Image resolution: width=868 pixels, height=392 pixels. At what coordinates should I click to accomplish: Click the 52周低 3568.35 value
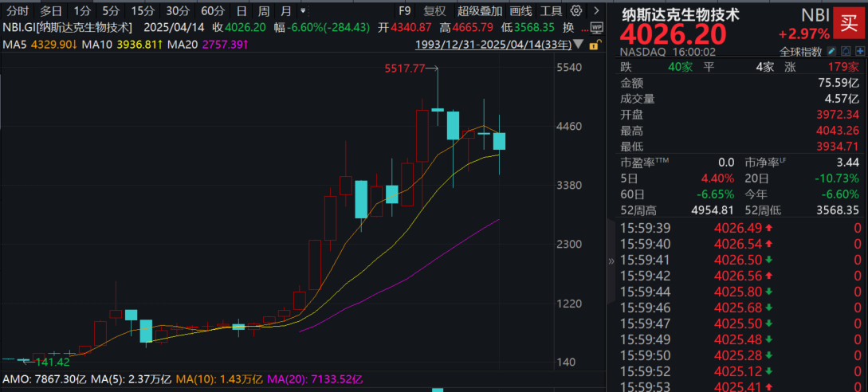tap(837, 210)
